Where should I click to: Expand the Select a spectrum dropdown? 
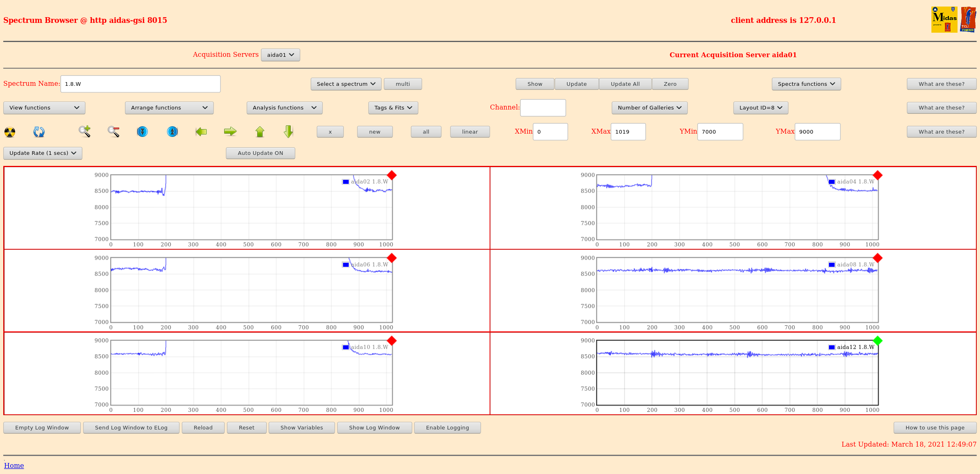[346, 84]
